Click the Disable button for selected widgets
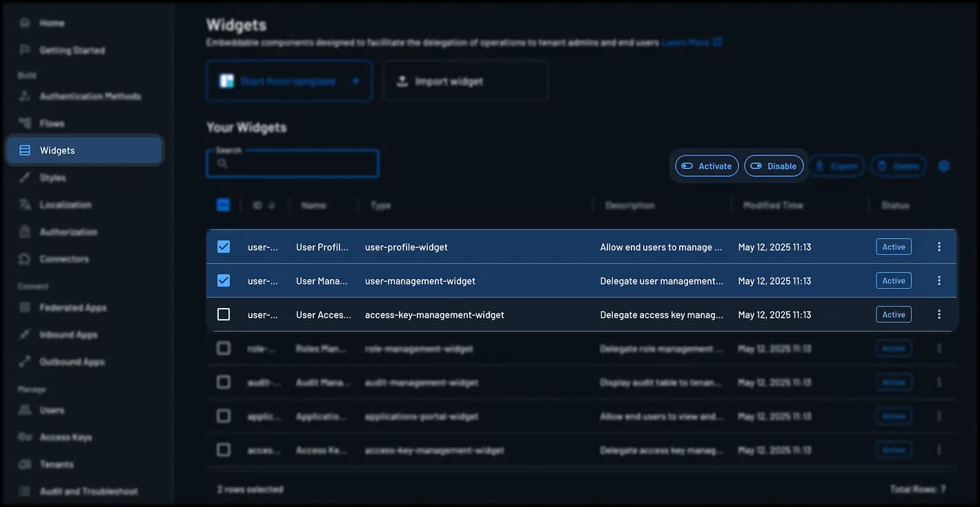 (774, 166)
